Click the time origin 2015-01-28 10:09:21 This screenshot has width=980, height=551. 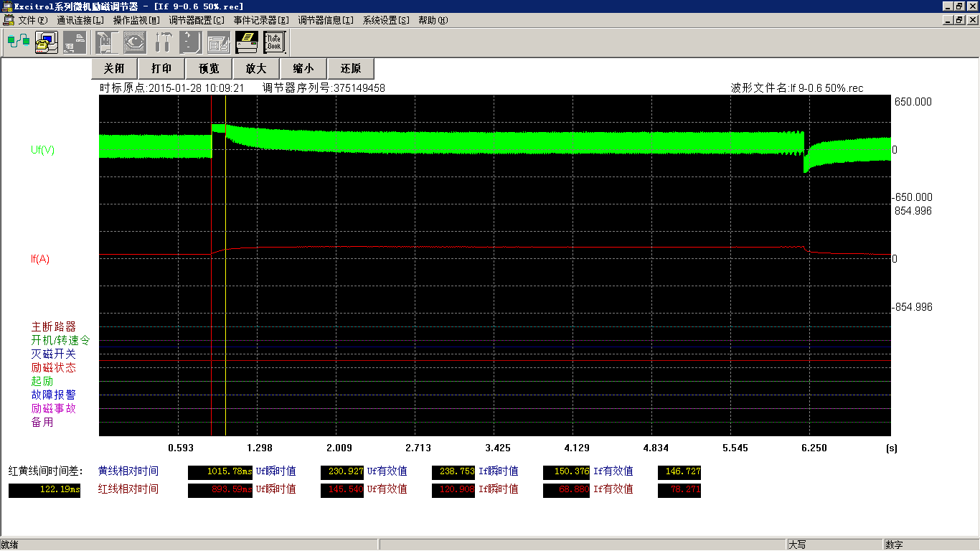197,88
